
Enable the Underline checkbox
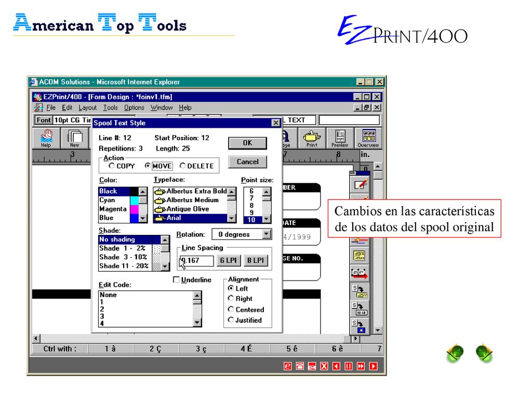pos(176,280)
